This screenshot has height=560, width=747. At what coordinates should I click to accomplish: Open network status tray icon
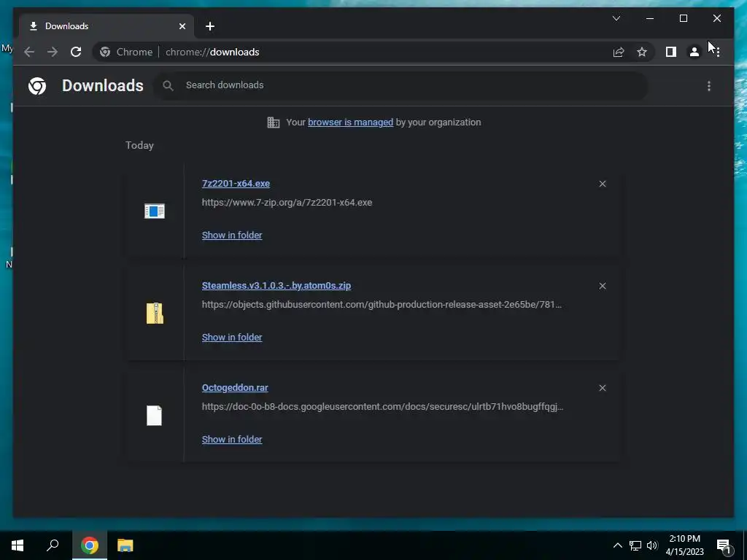pyautogui.click(x=635, y=545)
